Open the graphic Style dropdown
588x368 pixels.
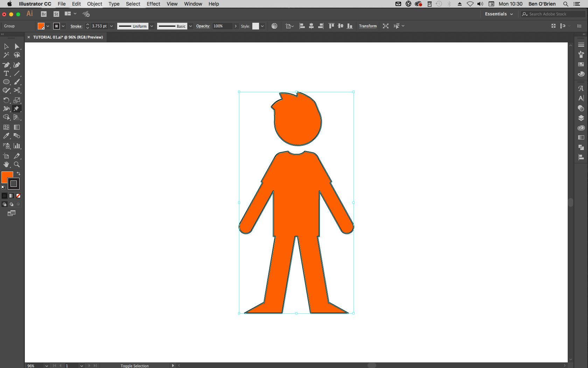262,26
